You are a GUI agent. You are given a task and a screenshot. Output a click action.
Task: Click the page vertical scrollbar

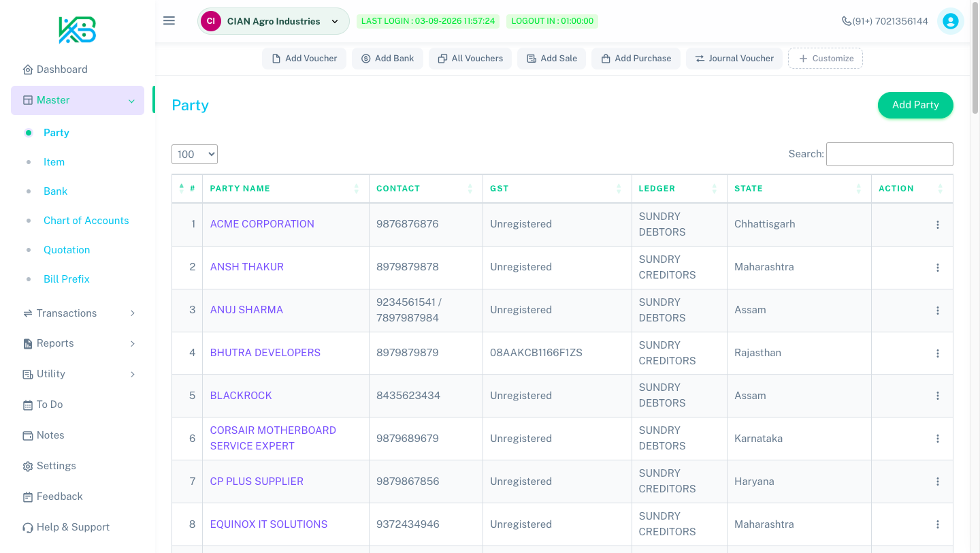975,58
